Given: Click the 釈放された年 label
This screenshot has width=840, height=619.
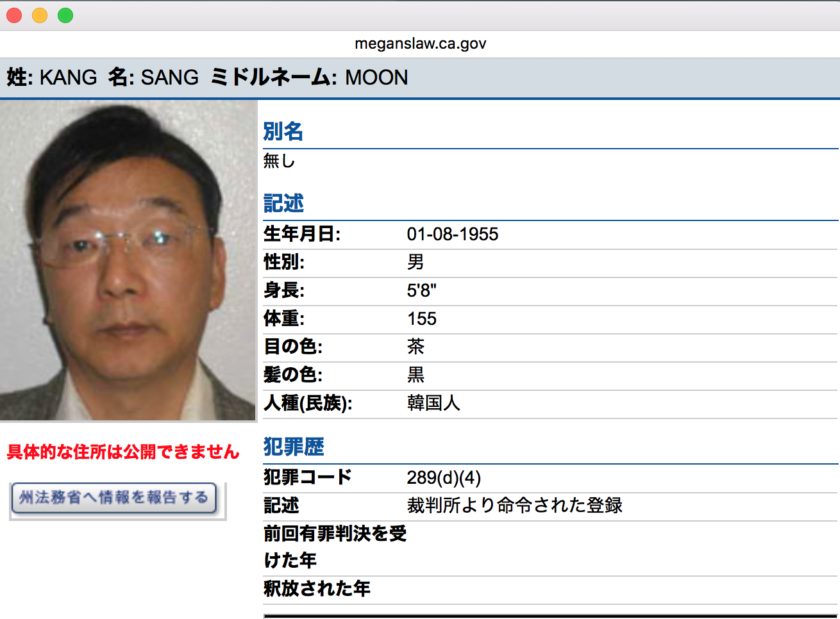Looking at the screenshot, I should 317,589.
